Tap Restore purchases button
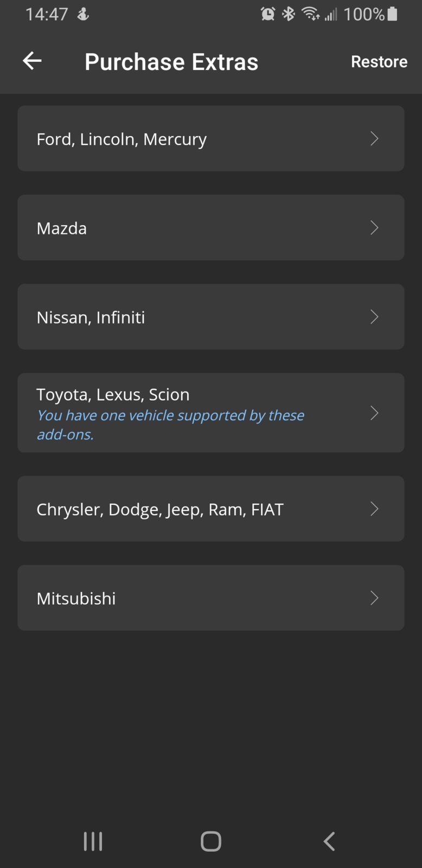 pos(379,62)
